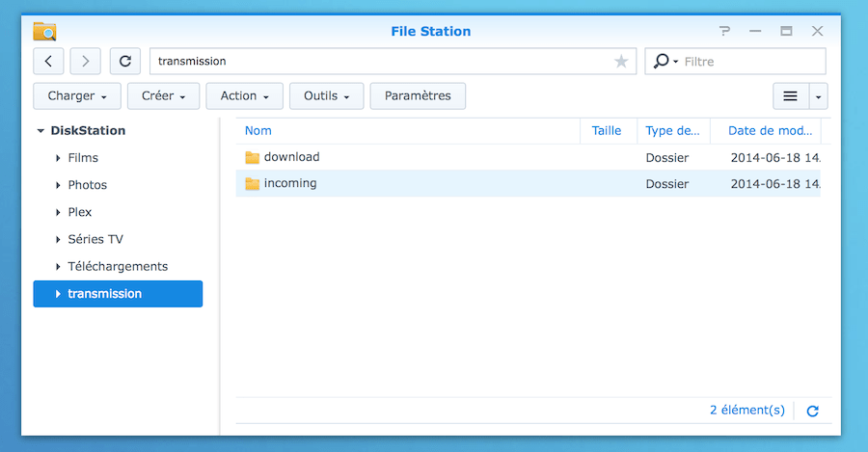Open search options via the magnifier icon
The height and width of the screenshot is (452, 868).
click(x=665, y=61)
